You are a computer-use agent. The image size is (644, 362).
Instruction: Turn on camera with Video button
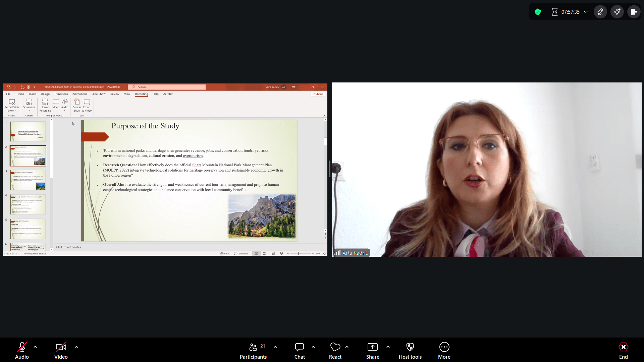pos(61,350)
